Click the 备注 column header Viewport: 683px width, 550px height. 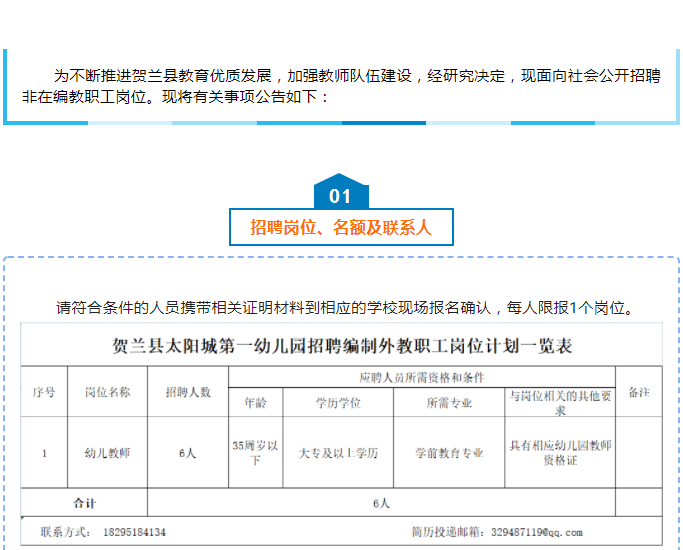[x=639, y=392]
